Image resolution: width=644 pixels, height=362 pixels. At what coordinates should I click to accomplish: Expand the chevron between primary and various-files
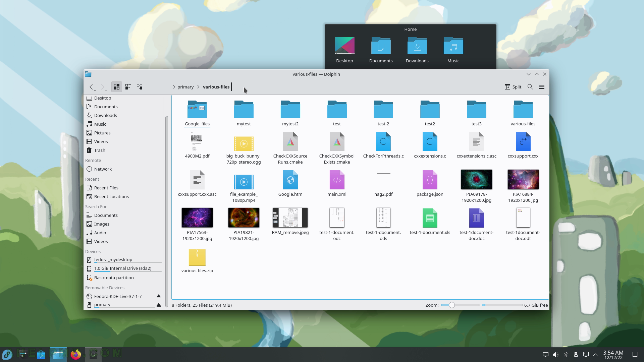click(199, 87)
